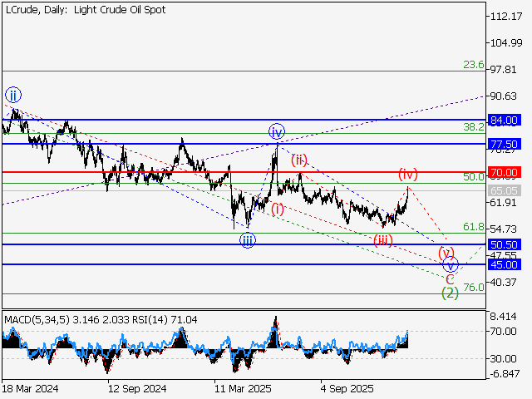This screenshot has width=532, height=399.
Task: Click the 61.8 Fibonacci level label
Action: coord(473,227)
